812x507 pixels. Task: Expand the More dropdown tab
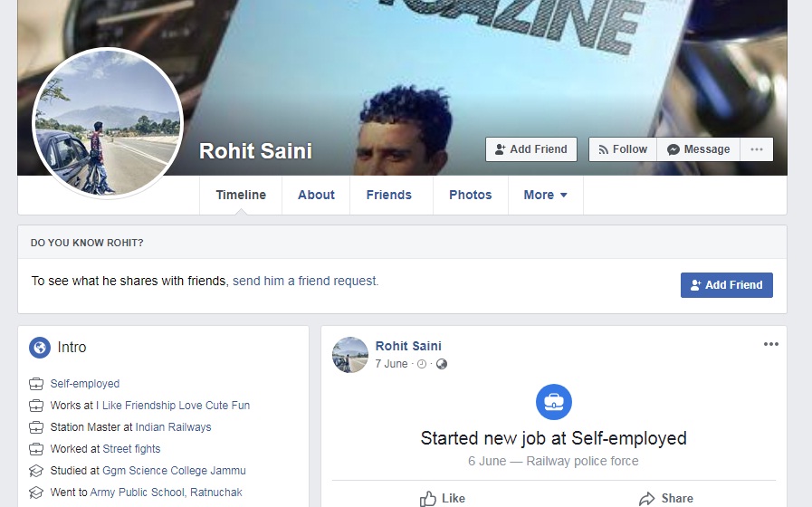[545, 195]
